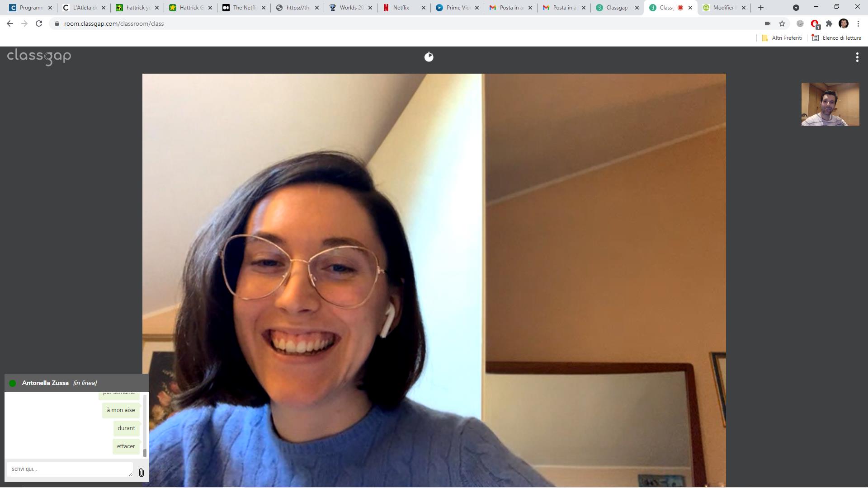Screen dimensions: 868x488
Task: Click the 'scrivi qui...' chat input
Action: [x=70, y=469]
